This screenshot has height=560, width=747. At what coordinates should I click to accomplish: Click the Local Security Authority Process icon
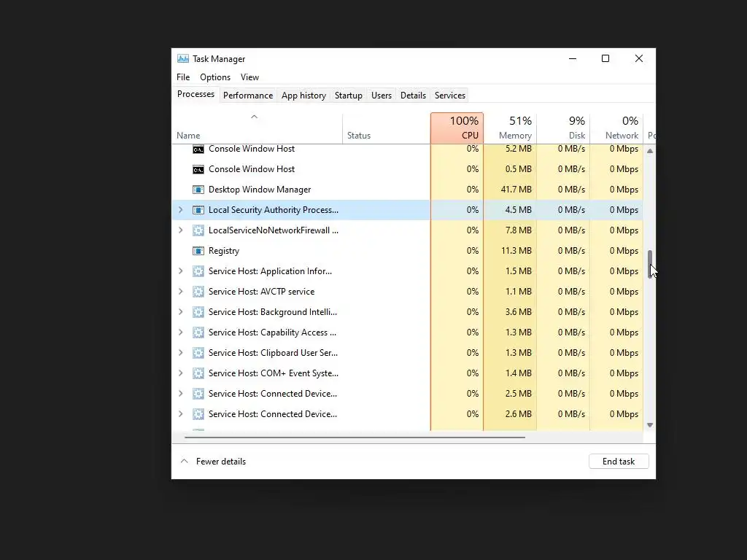(198, 210)
